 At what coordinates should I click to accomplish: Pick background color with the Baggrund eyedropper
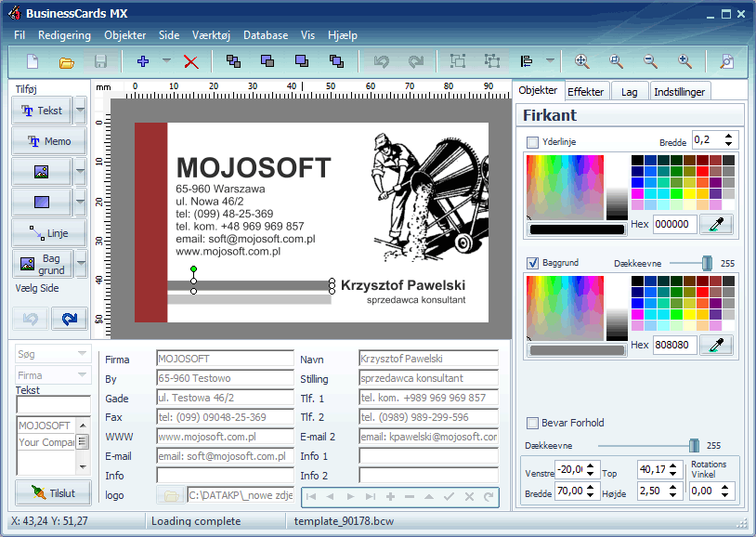pos(716,345)
